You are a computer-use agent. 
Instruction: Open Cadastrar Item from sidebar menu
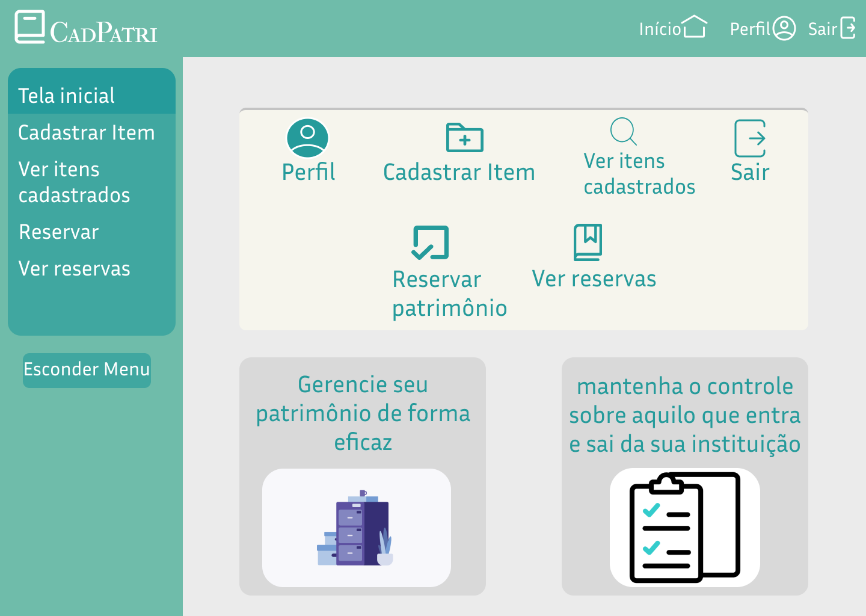pyautogui.click(x=87, y=132)
